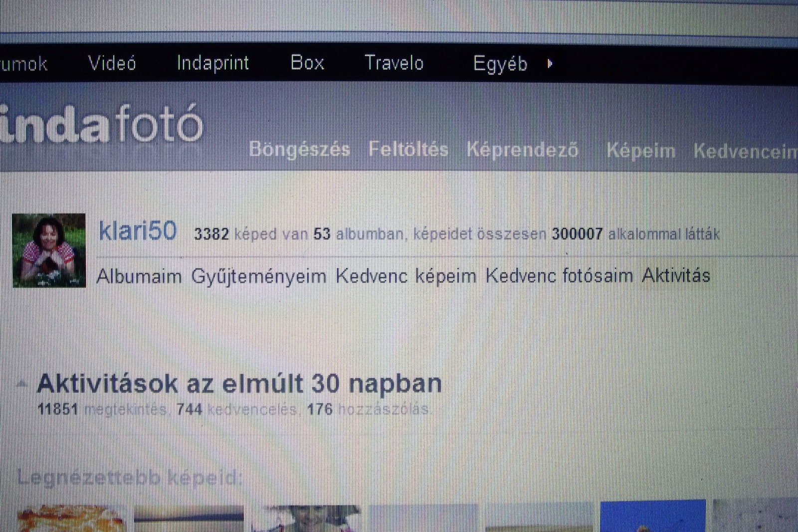The width and height of the screenshot is (798, 532).
Task: Open the Albumaim link
Action: tap(139, 276)
